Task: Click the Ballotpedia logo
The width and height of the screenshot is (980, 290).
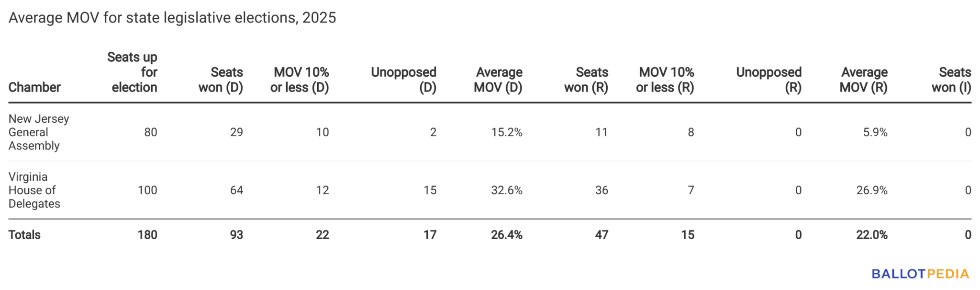Action: pyautogui.click(x=920, y=274)
